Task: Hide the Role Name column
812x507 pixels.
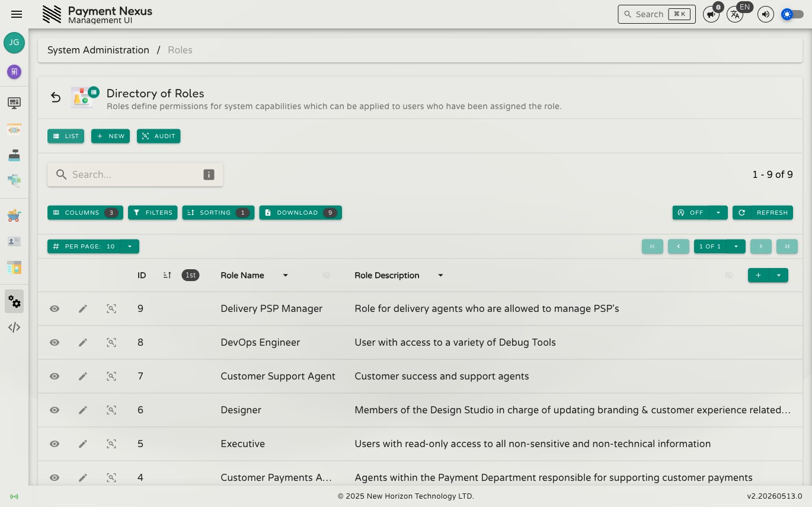Action: (326, 275)
